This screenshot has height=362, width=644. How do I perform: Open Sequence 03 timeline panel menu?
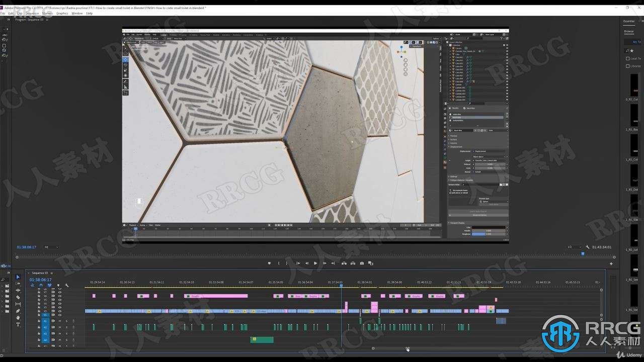(51, 273)
